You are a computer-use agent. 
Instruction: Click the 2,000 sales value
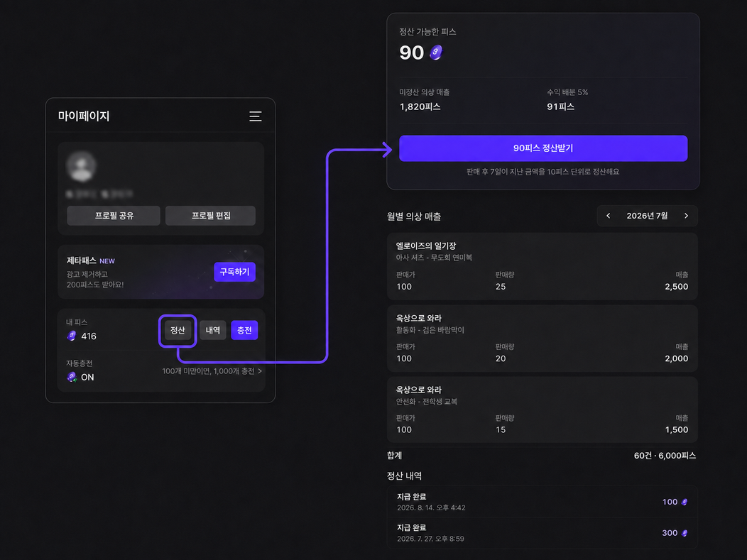[677, 358]
